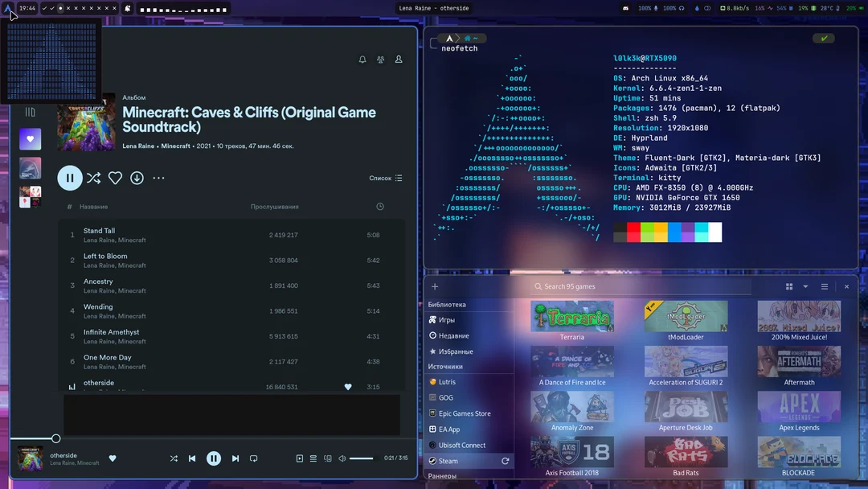Shuffle the album using the icon beside pause
This screenshot has height=489, width=868.
(93, 178)
